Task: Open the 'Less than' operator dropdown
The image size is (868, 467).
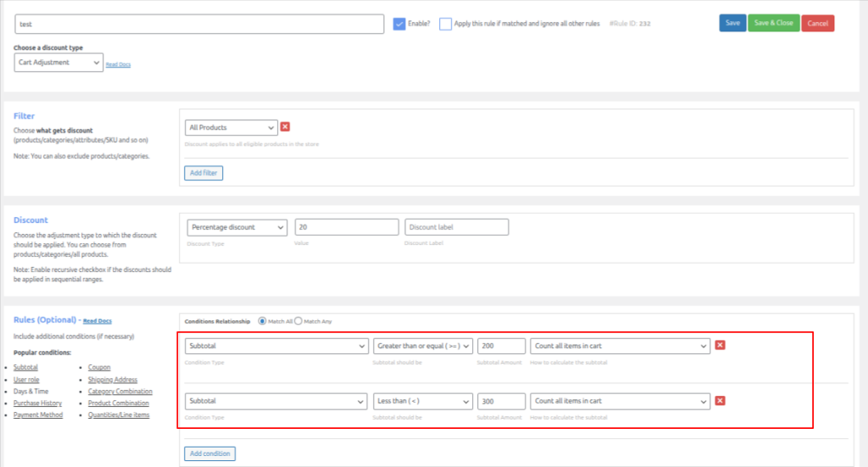Action: (422, 401)
